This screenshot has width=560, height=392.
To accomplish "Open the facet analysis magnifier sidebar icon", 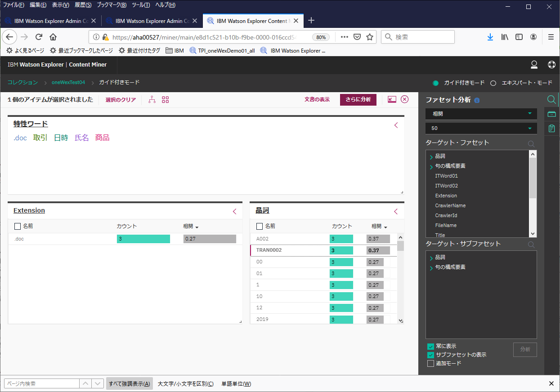I will point(551,100).
